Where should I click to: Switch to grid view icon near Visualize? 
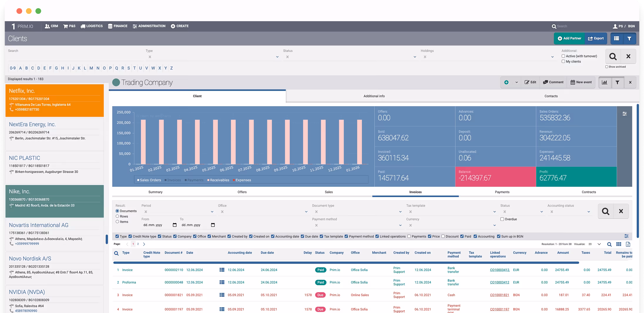point(619,244)
